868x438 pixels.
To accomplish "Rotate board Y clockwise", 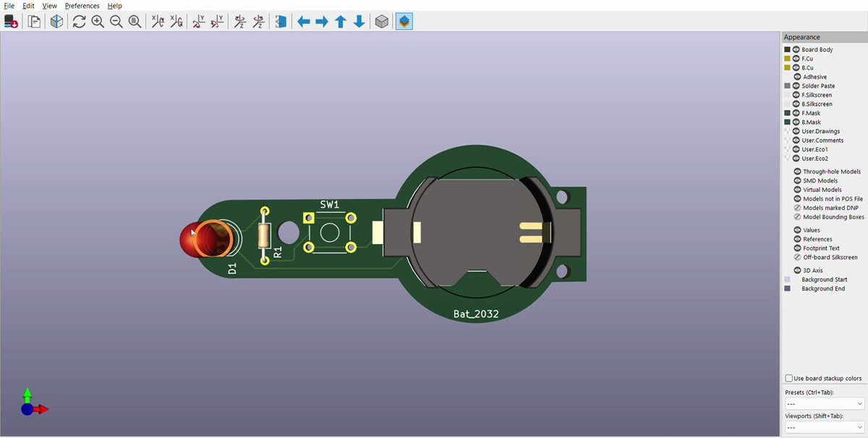I will 198,22.
